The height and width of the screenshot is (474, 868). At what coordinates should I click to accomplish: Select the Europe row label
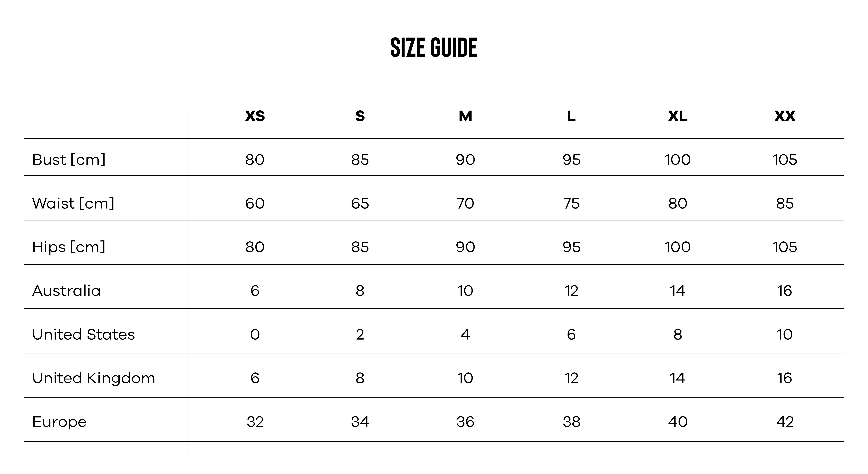[60, 422]
